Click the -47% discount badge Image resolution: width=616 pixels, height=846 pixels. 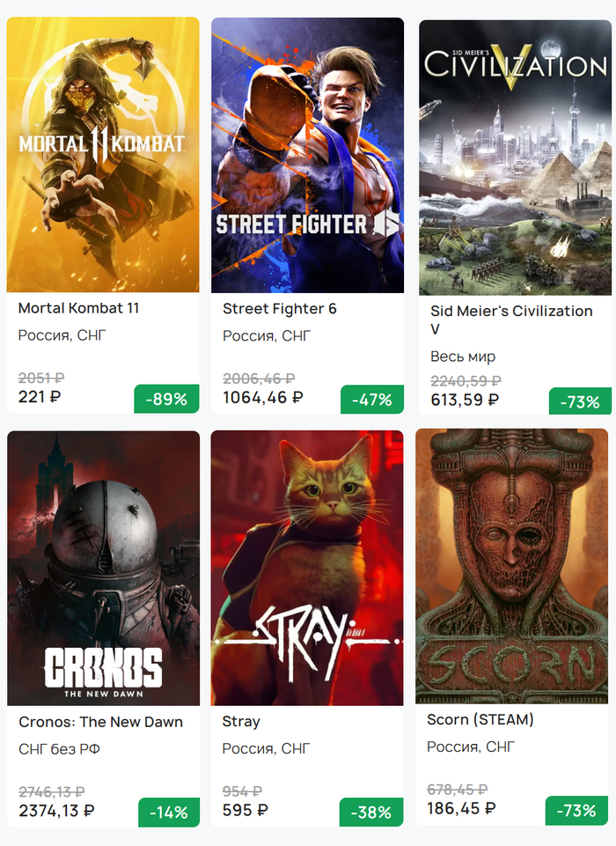point(372,400)
